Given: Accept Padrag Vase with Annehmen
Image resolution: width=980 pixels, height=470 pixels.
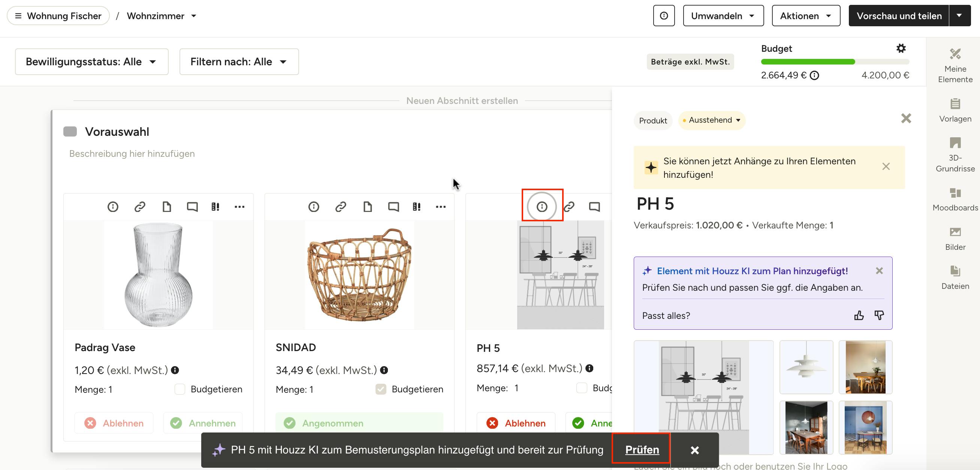Looking at the screenshot, I should (203, 423).
